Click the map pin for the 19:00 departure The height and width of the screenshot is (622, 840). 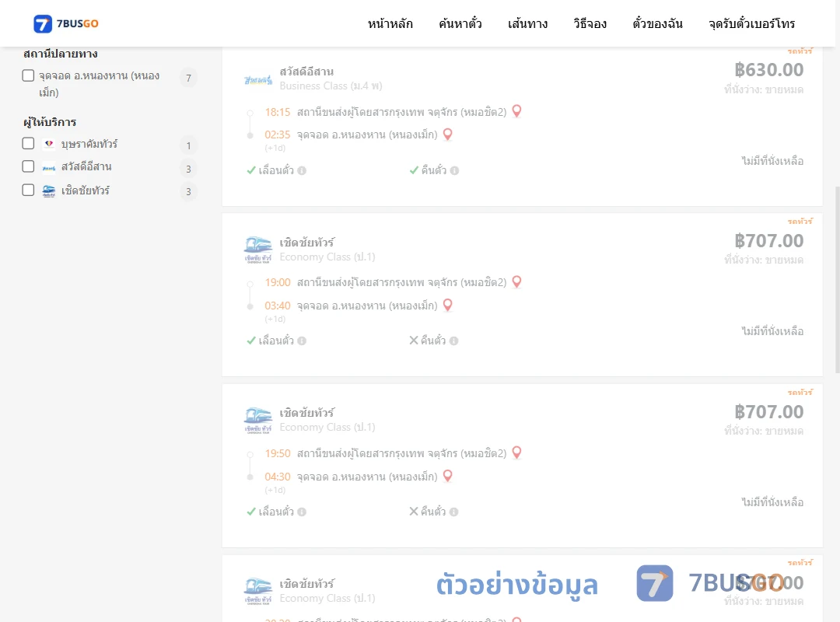point(517,281)
